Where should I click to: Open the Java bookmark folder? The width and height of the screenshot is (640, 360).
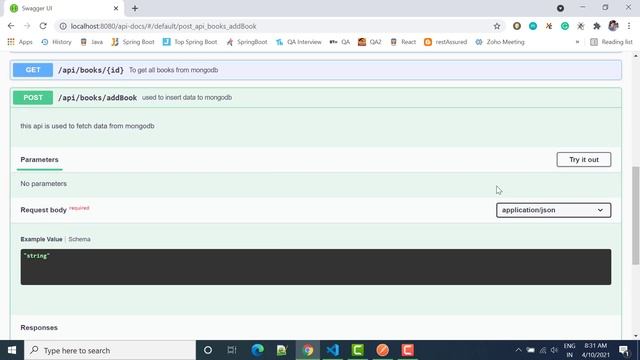pyautogui.click(x=91, y=42)
